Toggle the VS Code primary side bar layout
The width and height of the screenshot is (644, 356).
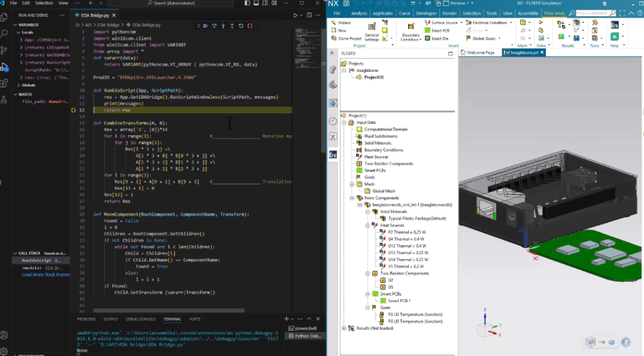click(x=247, y=3)
